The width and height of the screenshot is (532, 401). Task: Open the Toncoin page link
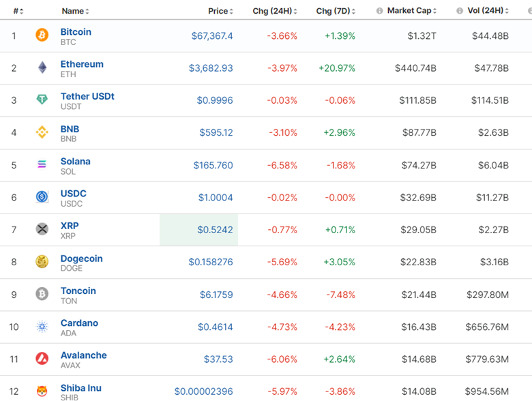[78, 291]
